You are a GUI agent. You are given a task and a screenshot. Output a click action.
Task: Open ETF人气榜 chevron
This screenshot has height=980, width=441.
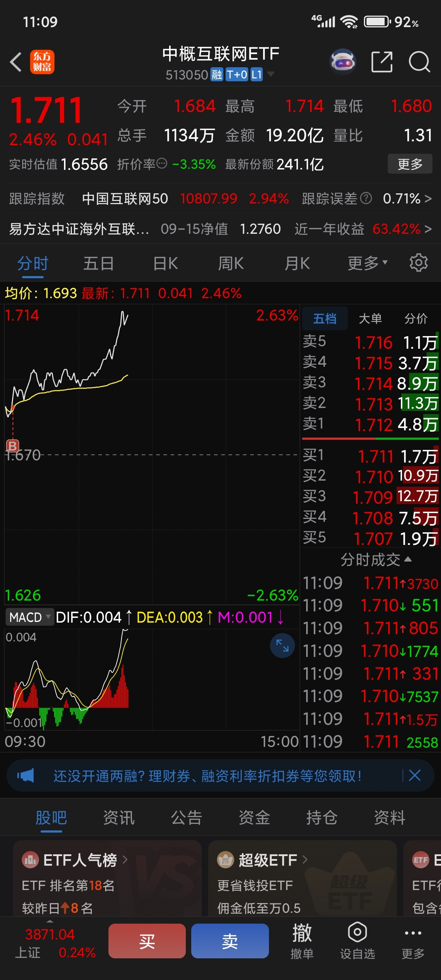[x=125, y=859]
